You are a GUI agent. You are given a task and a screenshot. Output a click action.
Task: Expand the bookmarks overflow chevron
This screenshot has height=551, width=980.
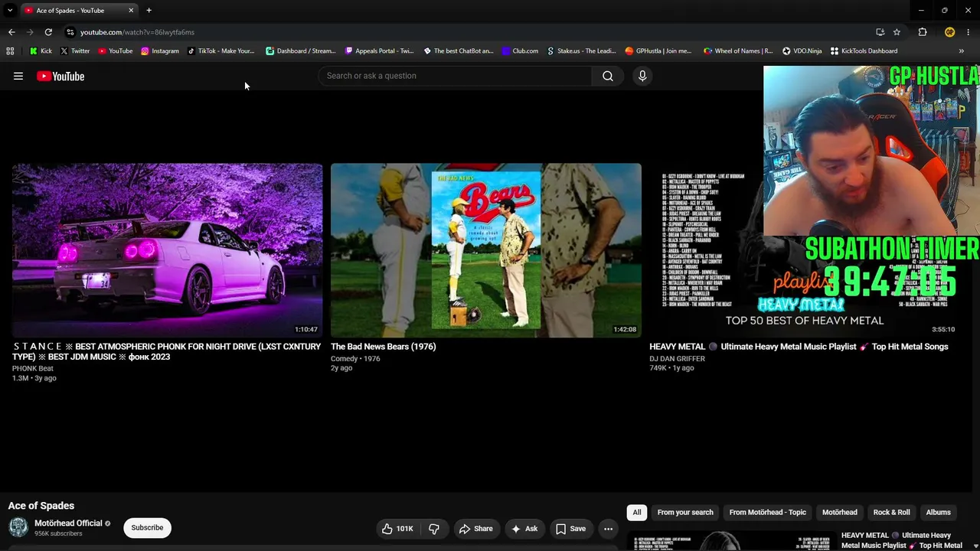click(x=962, y=51)
